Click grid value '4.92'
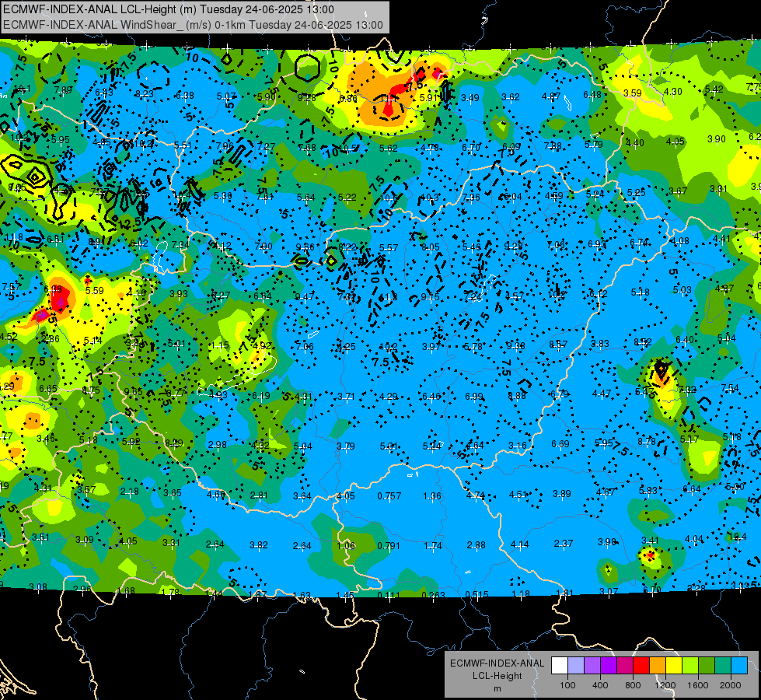 coord(263,345)
